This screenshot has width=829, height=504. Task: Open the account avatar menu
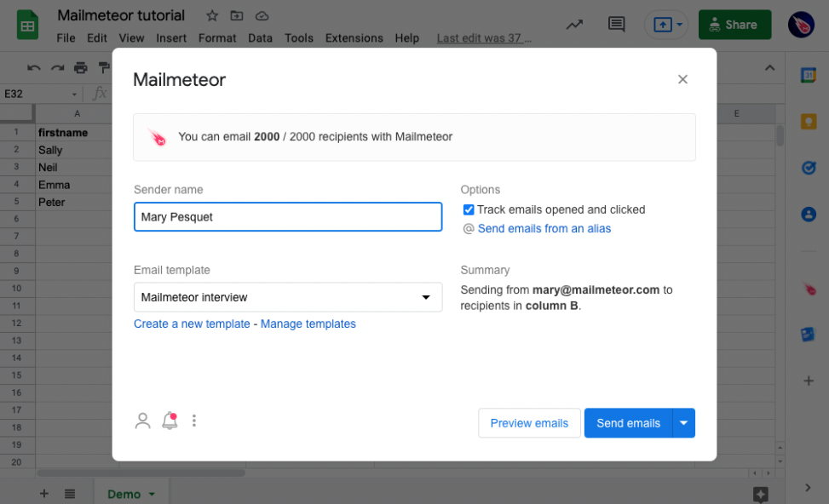coord(801,25)
